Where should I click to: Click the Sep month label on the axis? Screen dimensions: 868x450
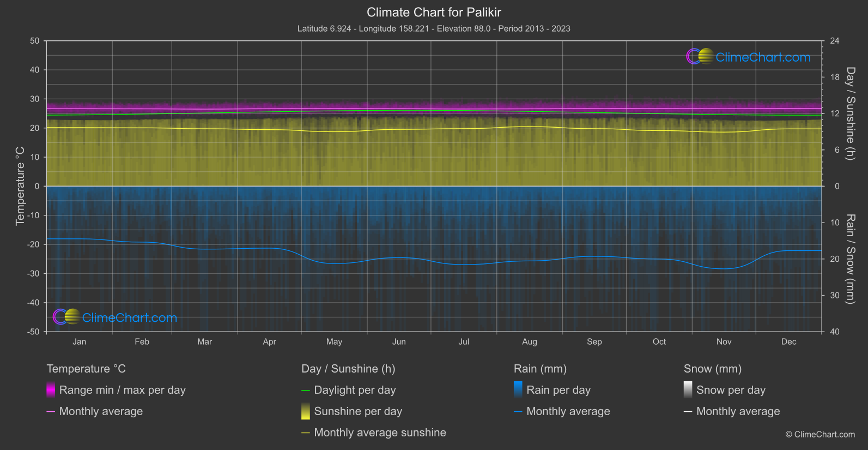pyautogui.click(x=594, y=341)
